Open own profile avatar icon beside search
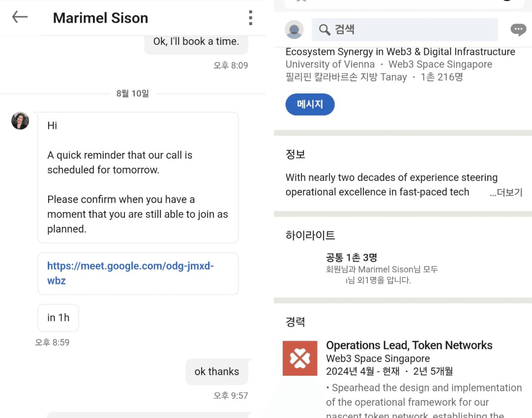This screenshot has height=418, width=532. click(x=294, y=30)
